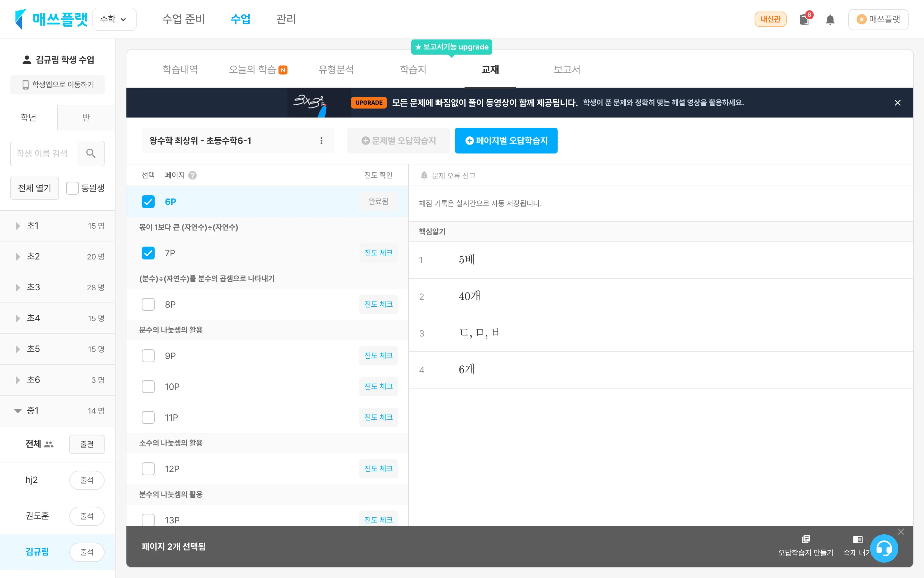The height and width of the screenshot is (578, 924).
Task: Click 진도 체크 for page 12P
Action: (x=378, y=469)
